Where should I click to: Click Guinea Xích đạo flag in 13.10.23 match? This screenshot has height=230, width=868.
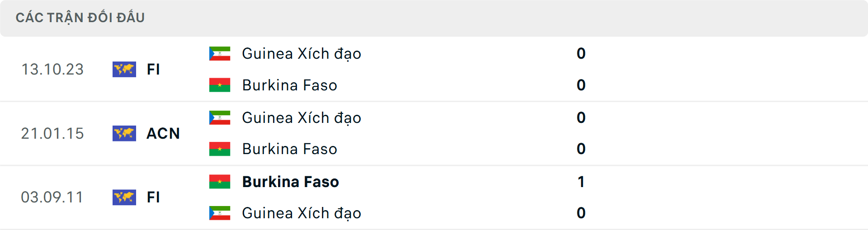click(220, 53)
